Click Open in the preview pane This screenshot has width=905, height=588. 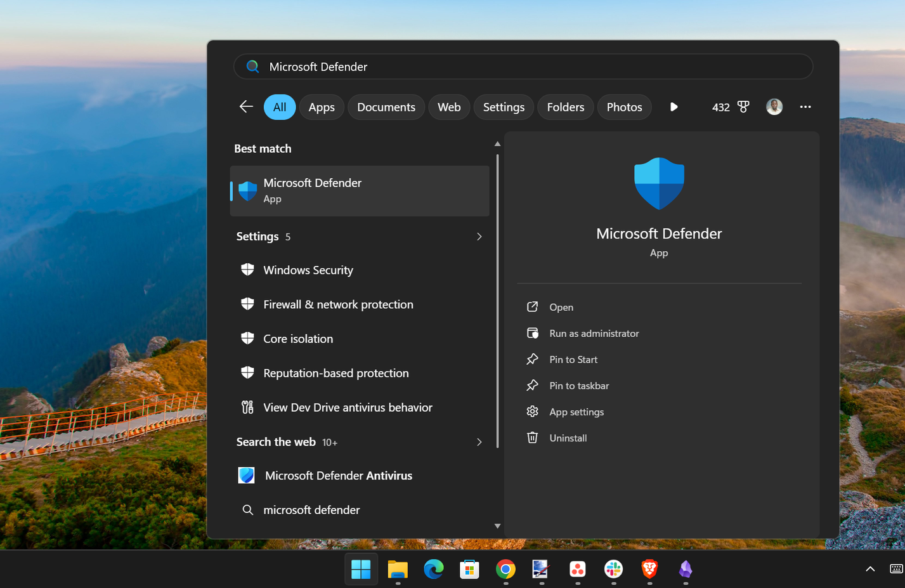pos(561,307)
